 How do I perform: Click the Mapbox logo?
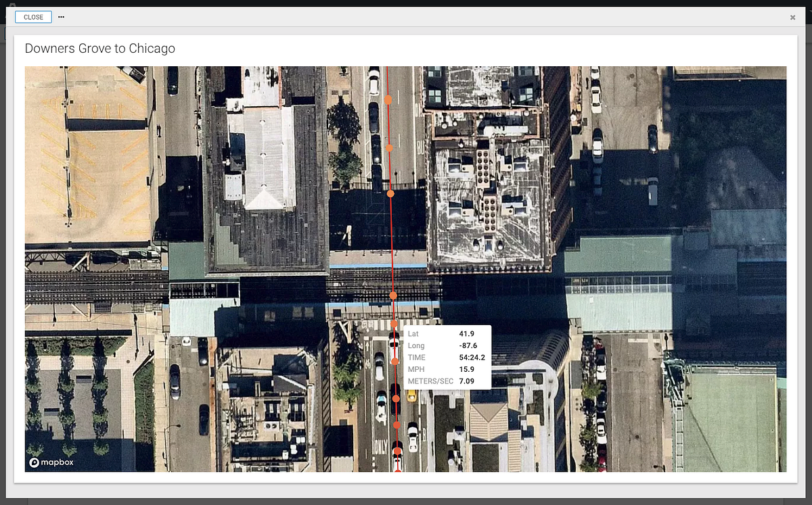tap(51, 462)
